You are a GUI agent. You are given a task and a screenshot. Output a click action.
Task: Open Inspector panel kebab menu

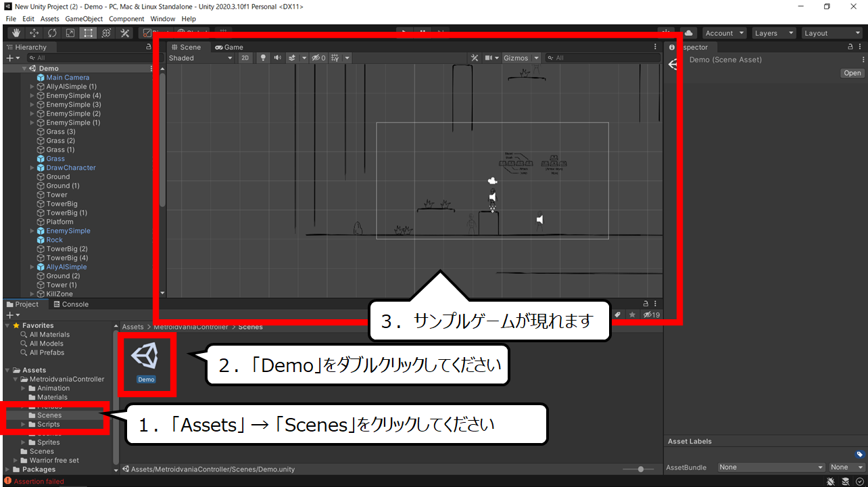tap(859, 47)
